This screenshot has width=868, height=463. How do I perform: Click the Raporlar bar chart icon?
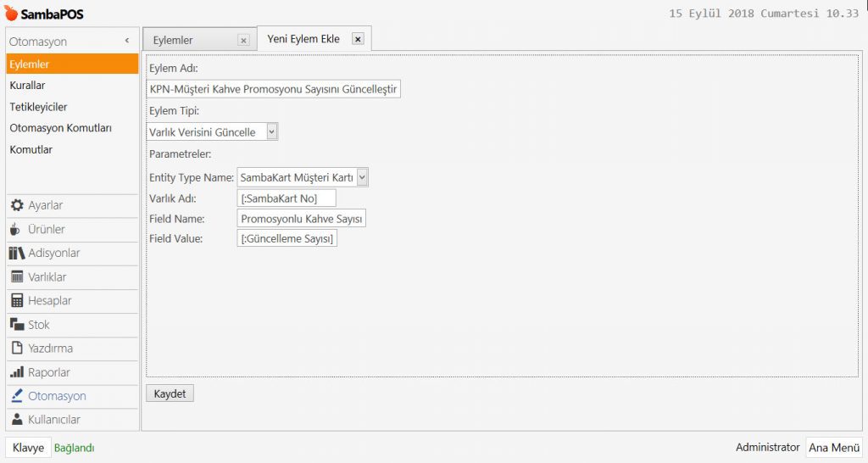pyautogui.click(x=16, y=372)
